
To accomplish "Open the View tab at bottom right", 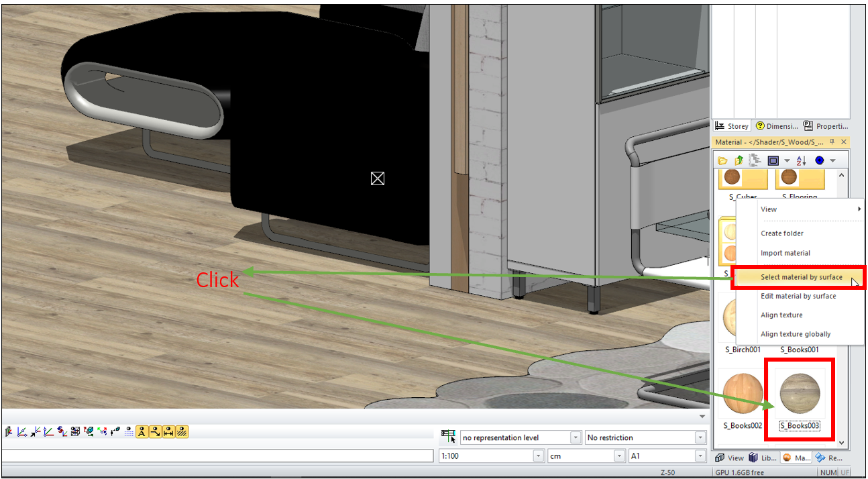I will tap(730, 458).
